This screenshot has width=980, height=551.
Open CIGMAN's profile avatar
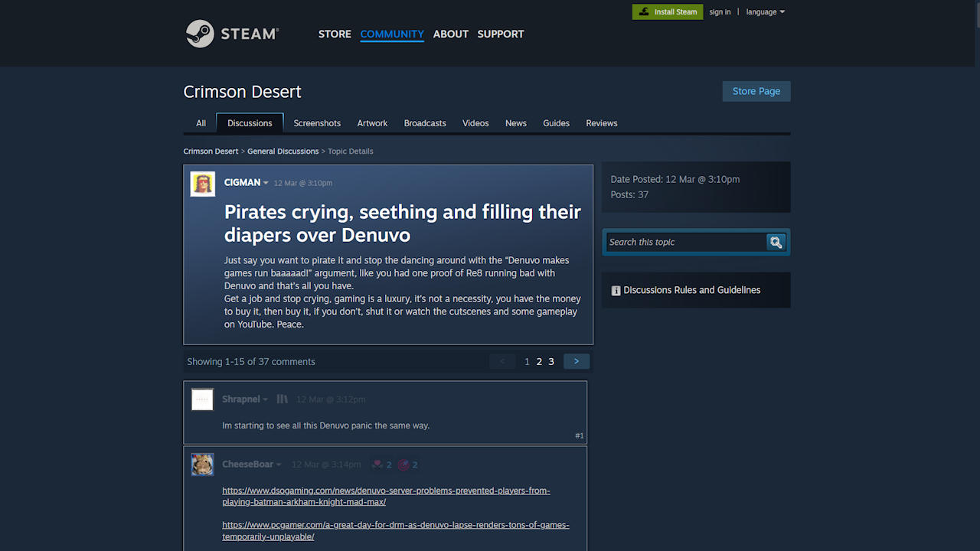tap(203, 184)
